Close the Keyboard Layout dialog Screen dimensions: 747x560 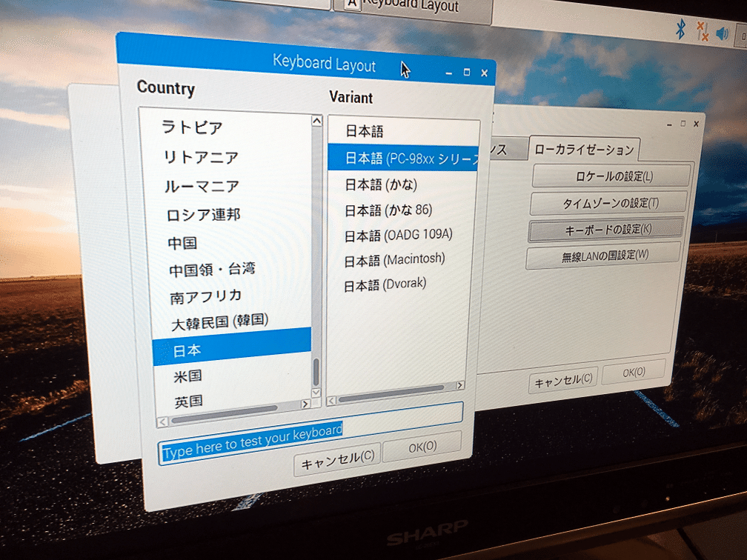click(x=484, y=73)
